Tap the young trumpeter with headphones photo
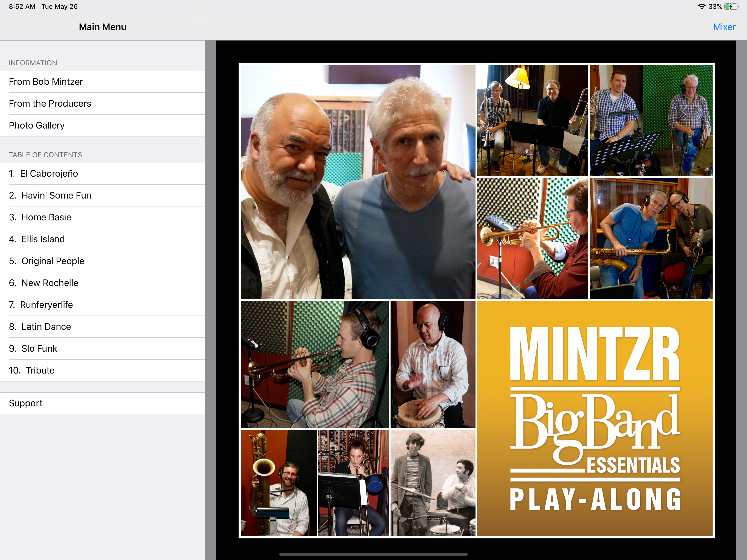 315,364
